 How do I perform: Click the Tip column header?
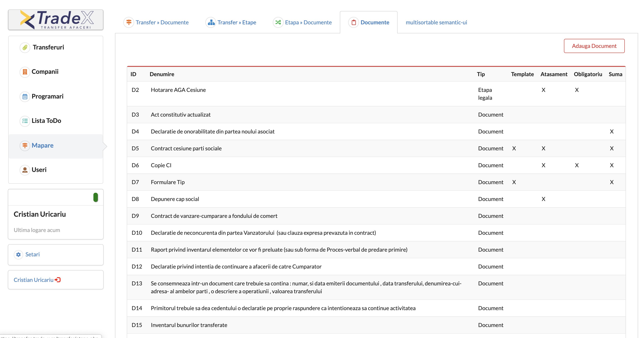tap(481, 74)
